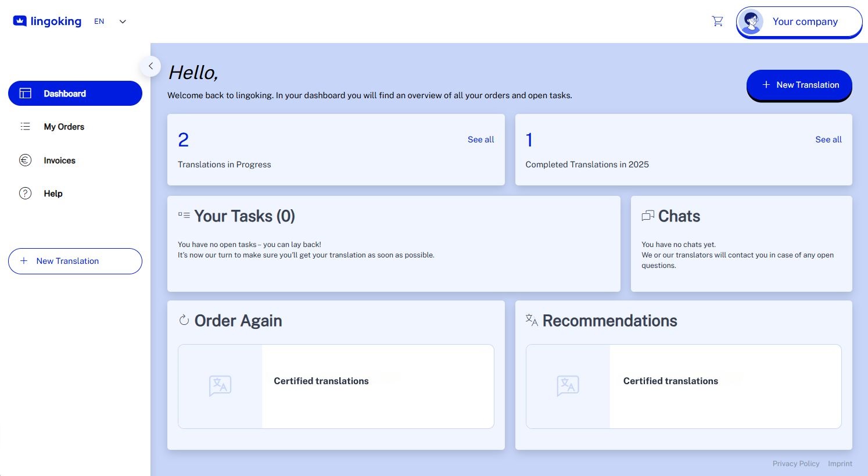Open See all for Completed Translations in 2025
Image resolution: width=868 pixels, height=476 pixels.
tap(828, 139)
